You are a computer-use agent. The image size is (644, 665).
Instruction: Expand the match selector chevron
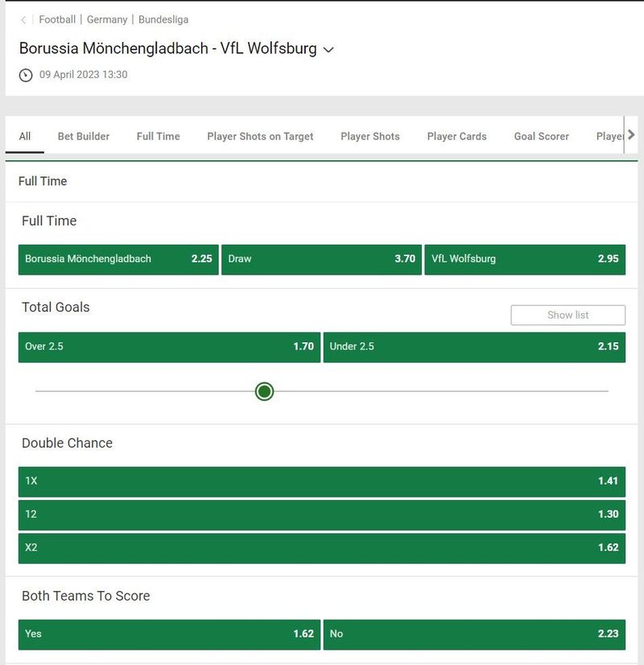pos(328,50)
